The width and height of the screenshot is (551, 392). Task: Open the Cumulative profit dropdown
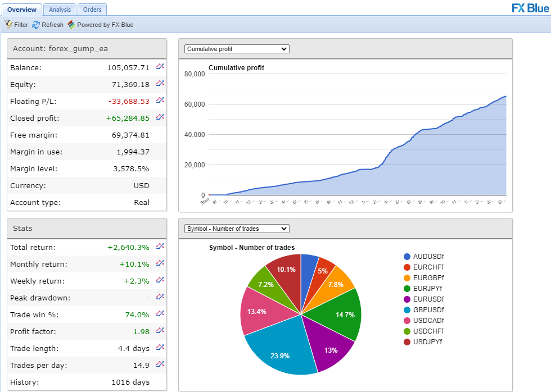click(237, 49)
